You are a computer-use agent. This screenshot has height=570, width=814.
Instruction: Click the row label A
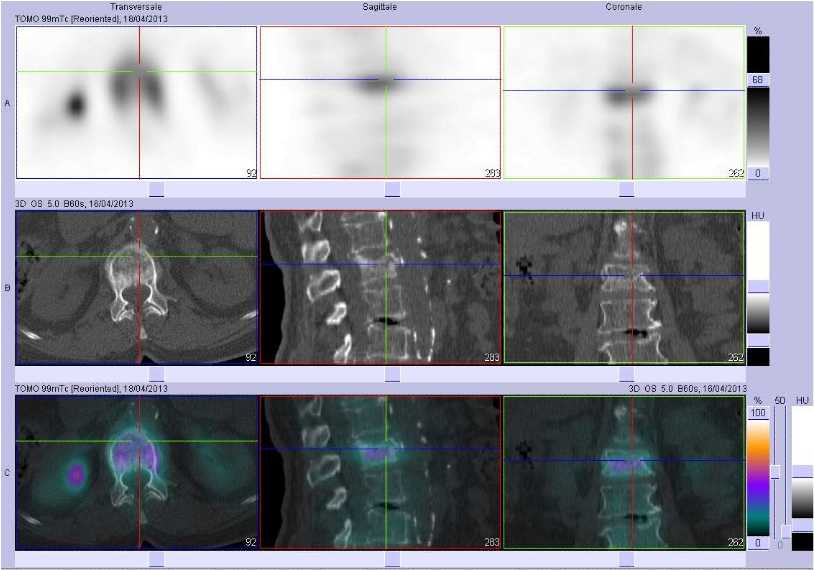click(7, 103)
